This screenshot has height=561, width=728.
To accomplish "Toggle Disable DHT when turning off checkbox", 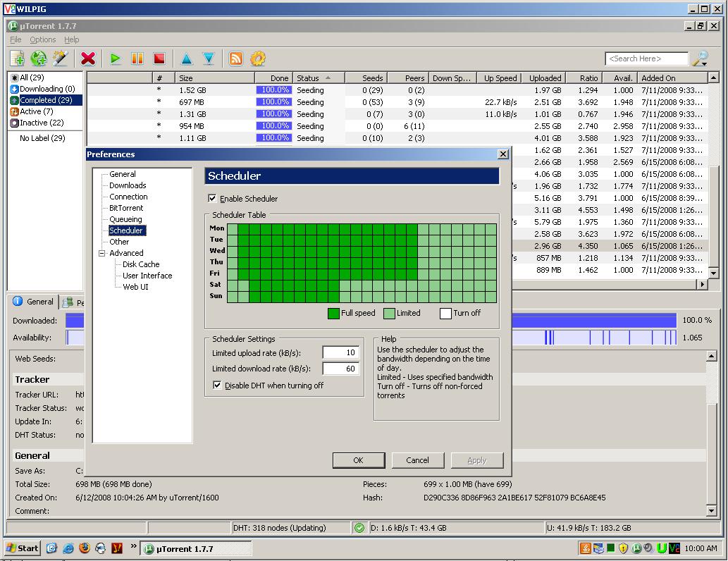I will pyautogui.click(x=217, y=385).
